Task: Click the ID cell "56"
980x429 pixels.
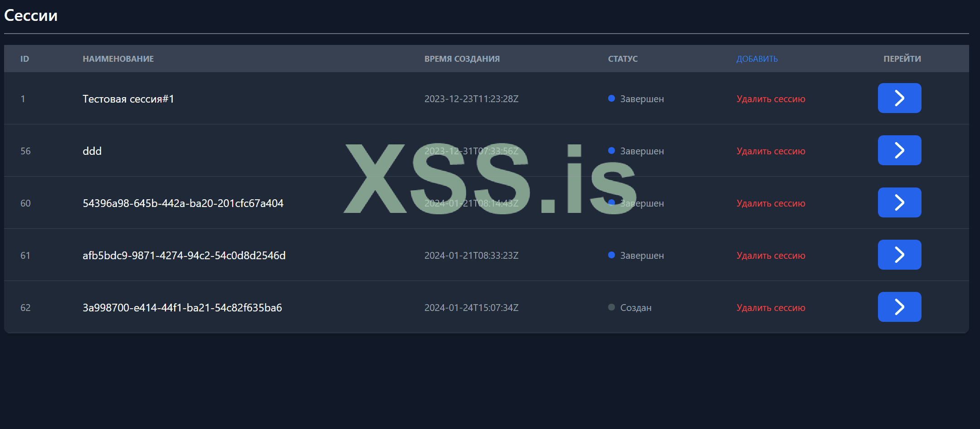Action: click(x=25, y=151)
